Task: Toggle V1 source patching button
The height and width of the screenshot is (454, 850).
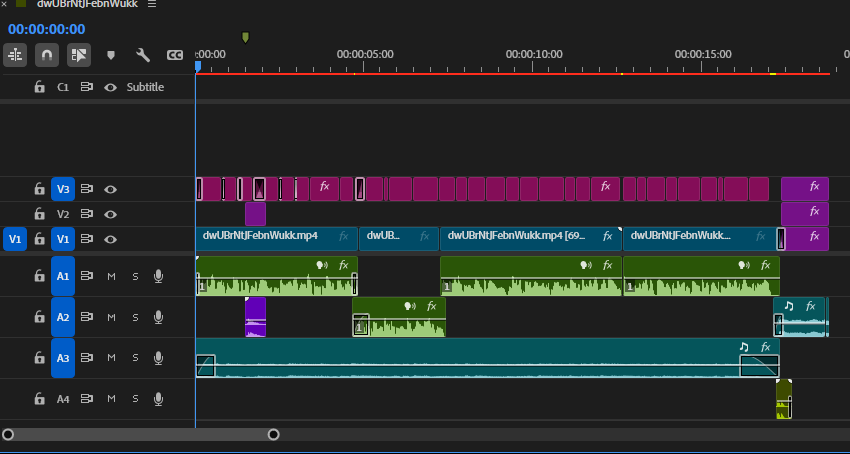Action: 15,239
